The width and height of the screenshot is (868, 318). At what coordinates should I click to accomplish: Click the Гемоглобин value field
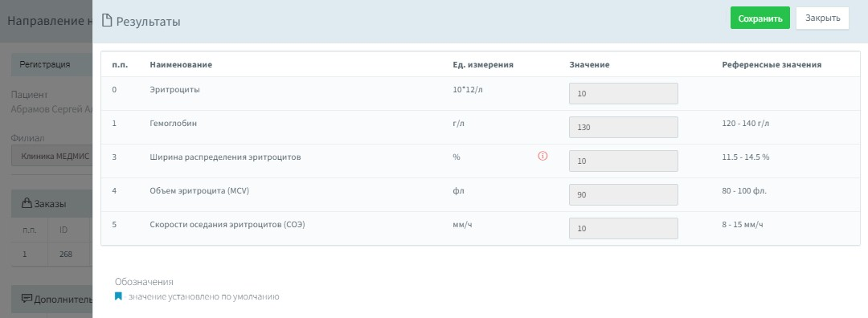pos(624,127)
